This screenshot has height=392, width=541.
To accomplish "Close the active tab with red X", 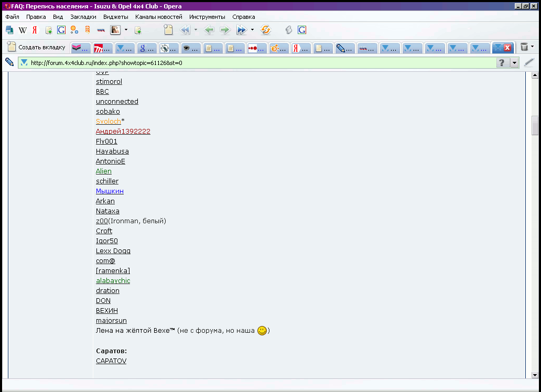I will tap(507, 48).
